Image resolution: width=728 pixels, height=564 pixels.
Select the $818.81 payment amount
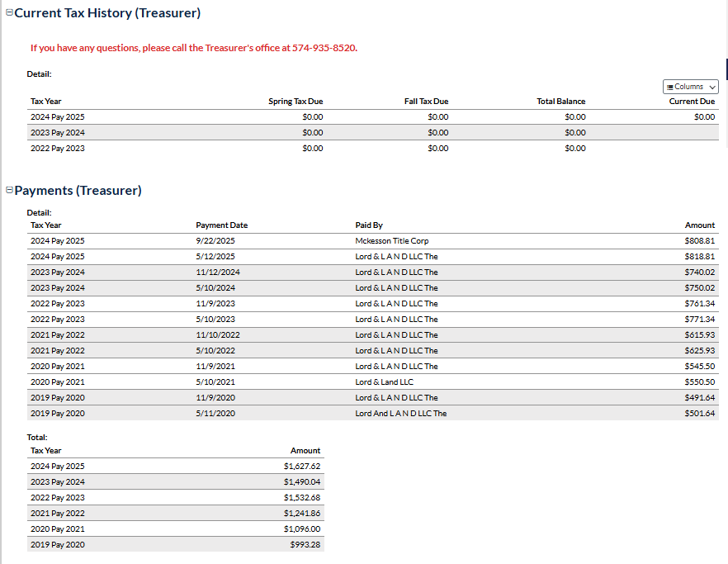[x=699, y=257]
